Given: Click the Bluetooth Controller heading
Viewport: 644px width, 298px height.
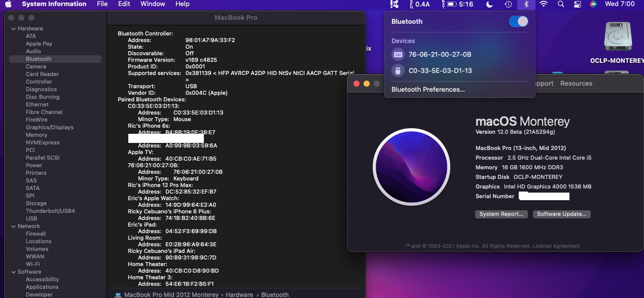Looking at the screenshot, I should tap(146, 33).
